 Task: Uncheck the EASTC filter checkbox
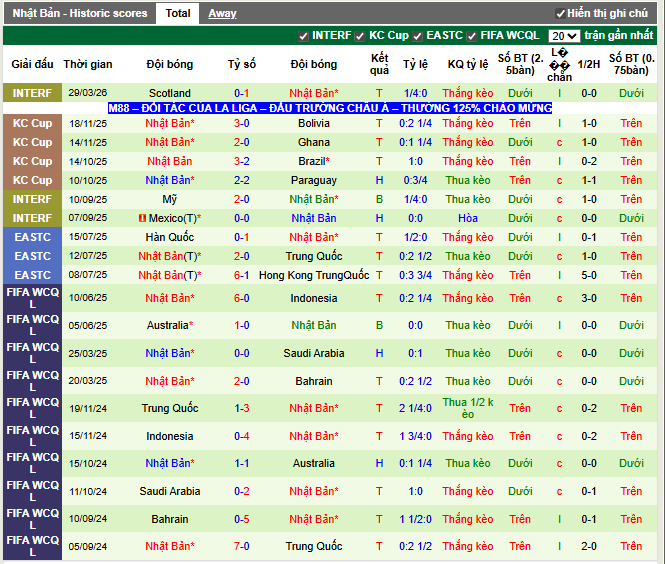(417, 36)
